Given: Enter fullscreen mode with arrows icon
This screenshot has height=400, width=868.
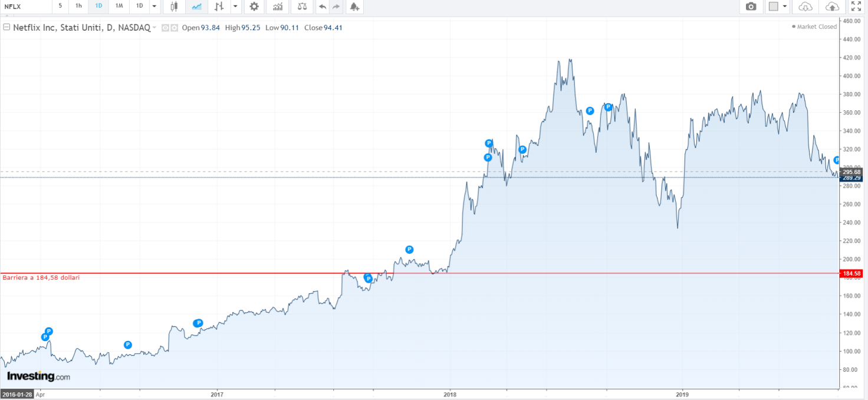Looking at the screenshot, I should 856,6.
